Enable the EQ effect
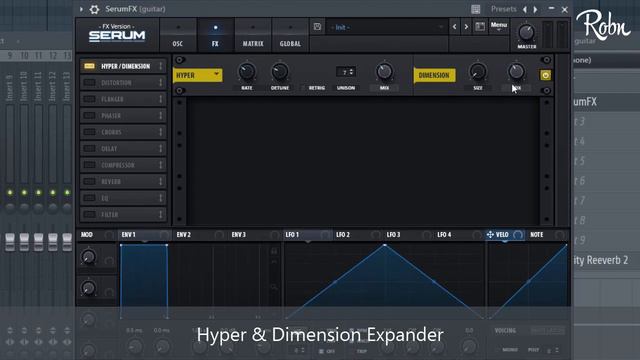The image size is (640, 360). (89, 198)
